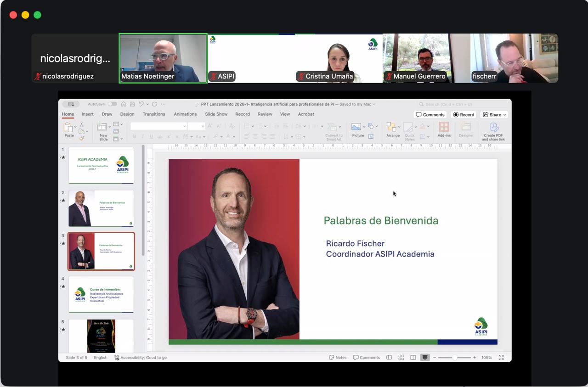This screenshot has width=588, height=387.
Task: Switch to the Slide Show tab
Action: pos(216,114)
